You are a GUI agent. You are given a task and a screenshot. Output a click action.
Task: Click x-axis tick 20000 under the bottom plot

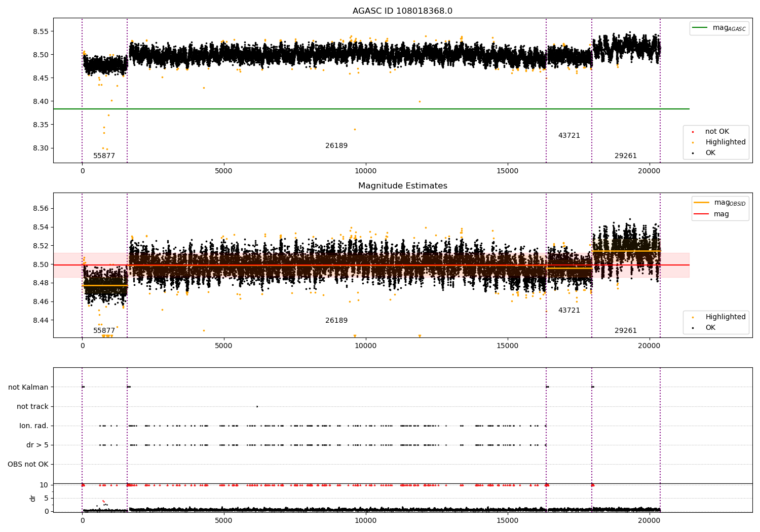pyautogui.click(x=649, y=521)
